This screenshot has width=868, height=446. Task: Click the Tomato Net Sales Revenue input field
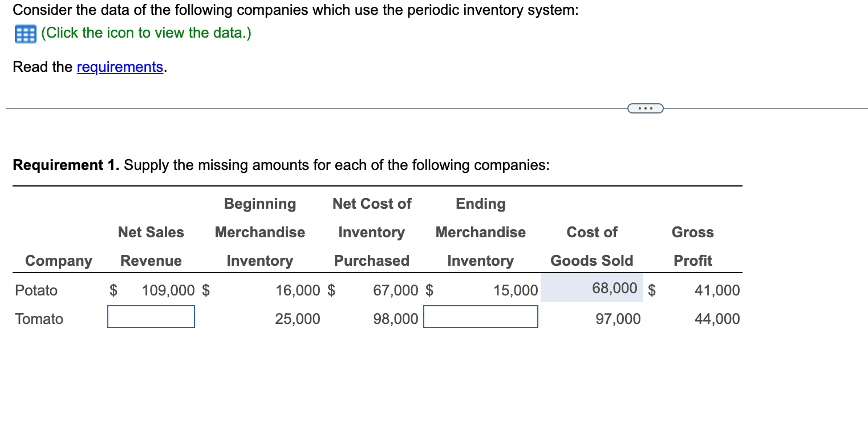click(151, 317)
